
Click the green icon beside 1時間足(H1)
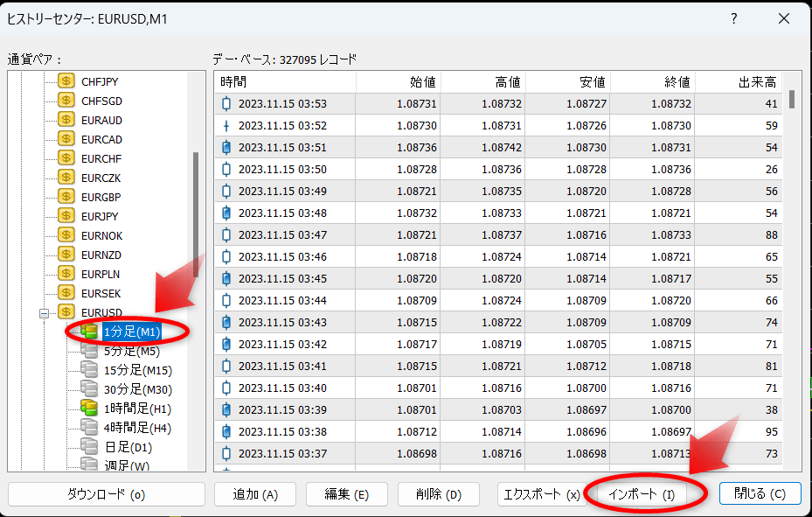(x=91, y=409)
